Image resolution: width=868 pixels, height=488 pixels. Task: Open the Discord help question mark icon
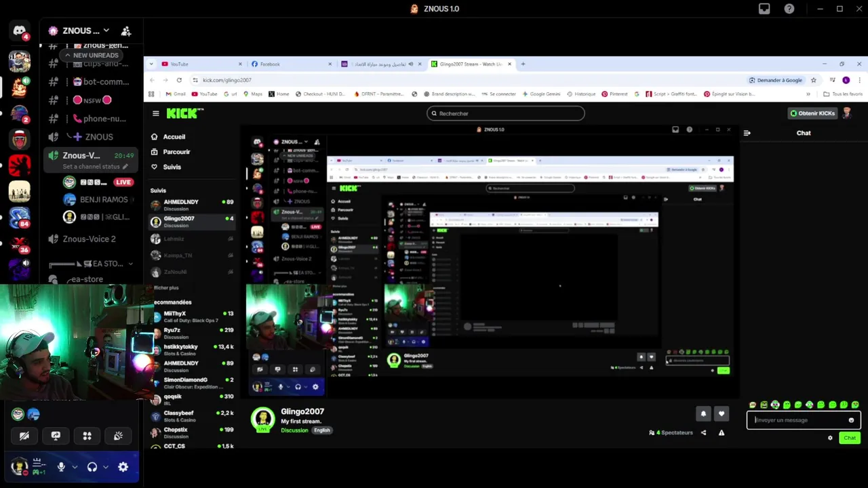pyautogui.click(x=789, y=9)
